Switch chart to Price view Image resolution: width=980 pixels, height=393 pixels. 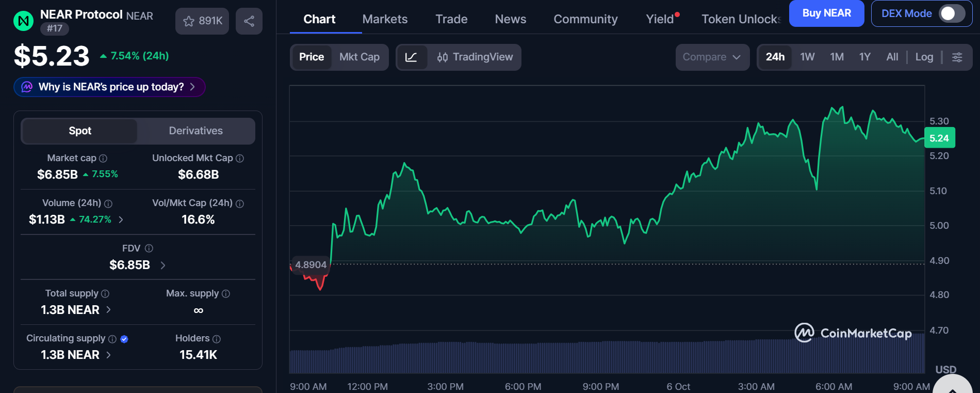(x=312, y=57)
